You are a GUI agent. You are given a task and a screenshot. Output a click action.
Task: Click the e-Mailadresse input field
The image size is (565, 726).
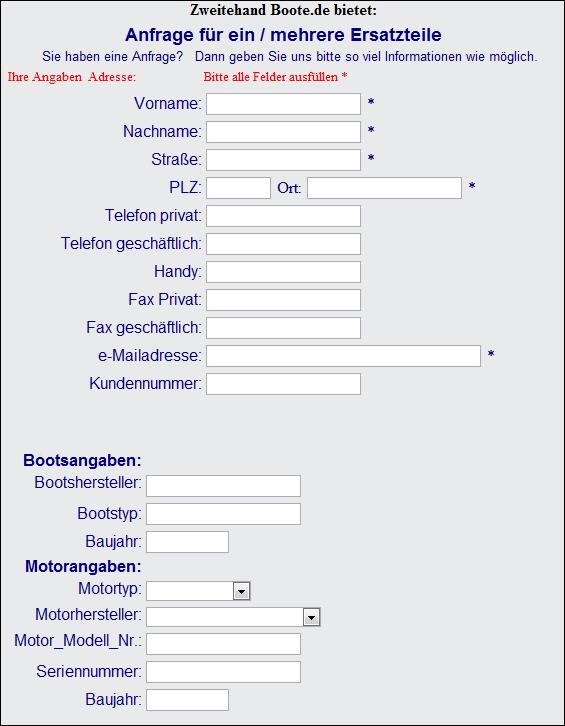(x=343, y=356)
